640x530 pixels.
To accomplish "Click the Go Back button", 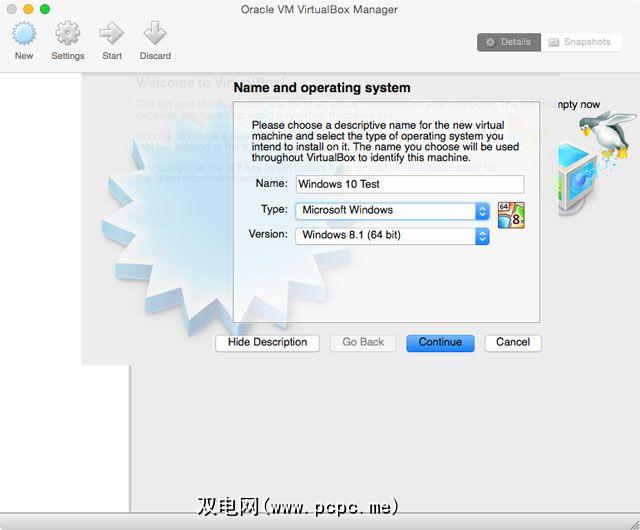I will click(363, 343).
